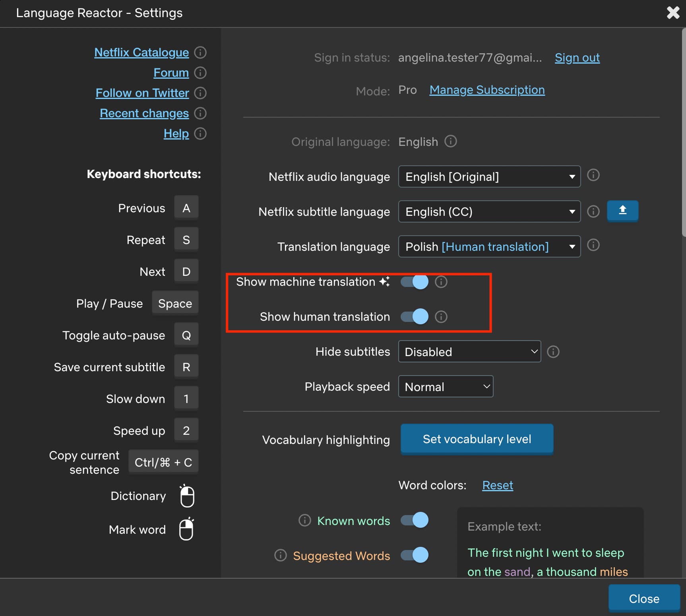Screen dimensions: 686x616
Task: Click info icon next to Netflix Catalogue
Action: click(200, 52)
